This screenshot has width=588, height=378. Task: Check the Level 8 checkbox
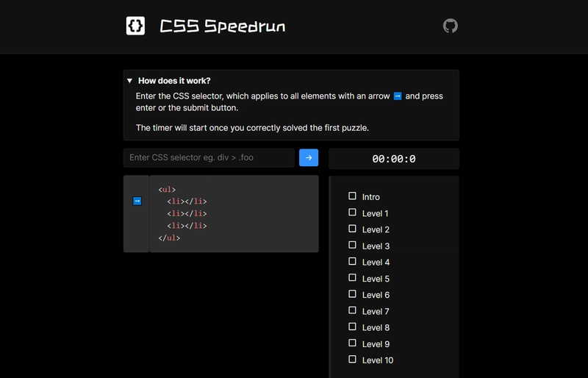click(352, 327)
